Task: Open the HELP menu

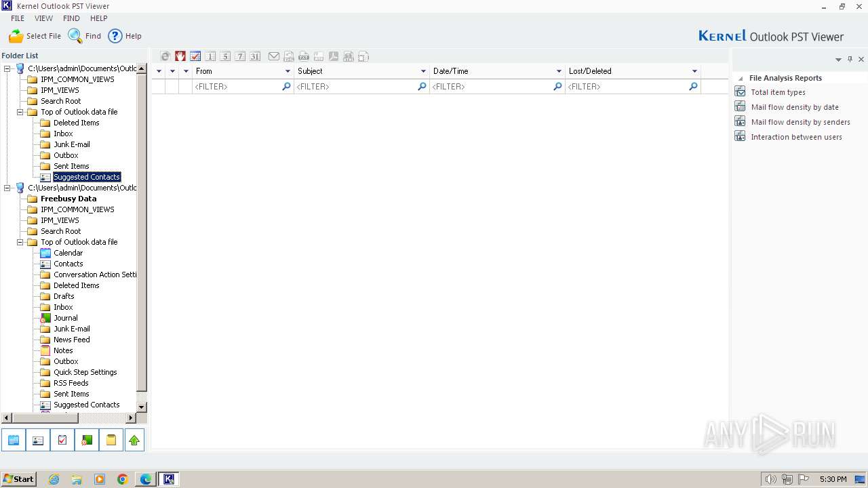Action: pos(99,18)
